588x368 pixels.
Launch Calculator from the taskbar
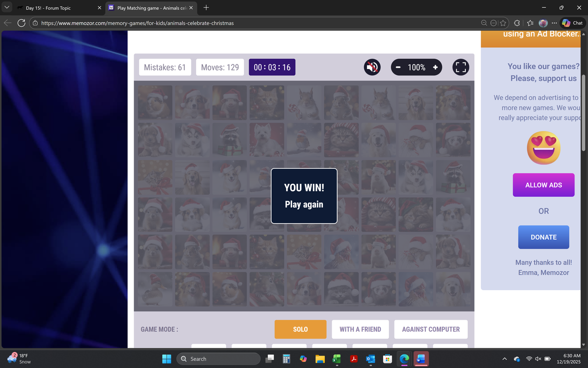click(287, 359)
